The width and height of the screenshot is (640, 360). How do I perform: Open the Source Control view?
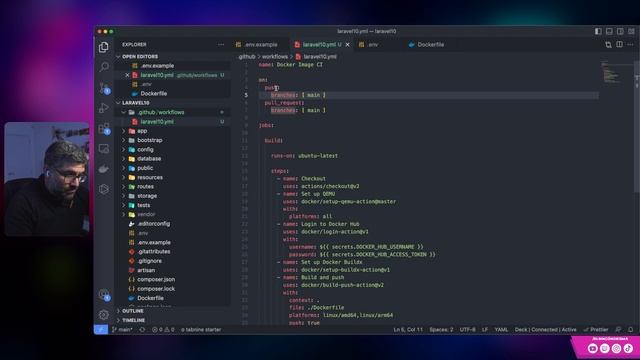click(x=104, y=87)
